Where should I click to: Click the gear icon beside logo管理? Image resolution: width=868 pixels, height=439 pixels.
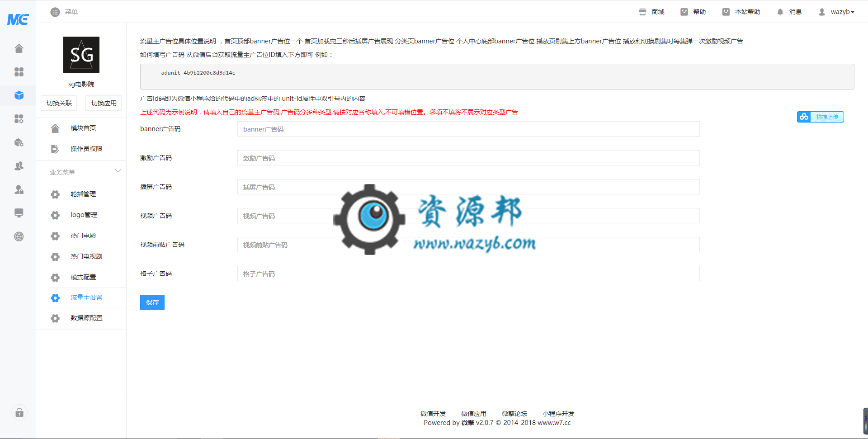click(x=55, y=215)
